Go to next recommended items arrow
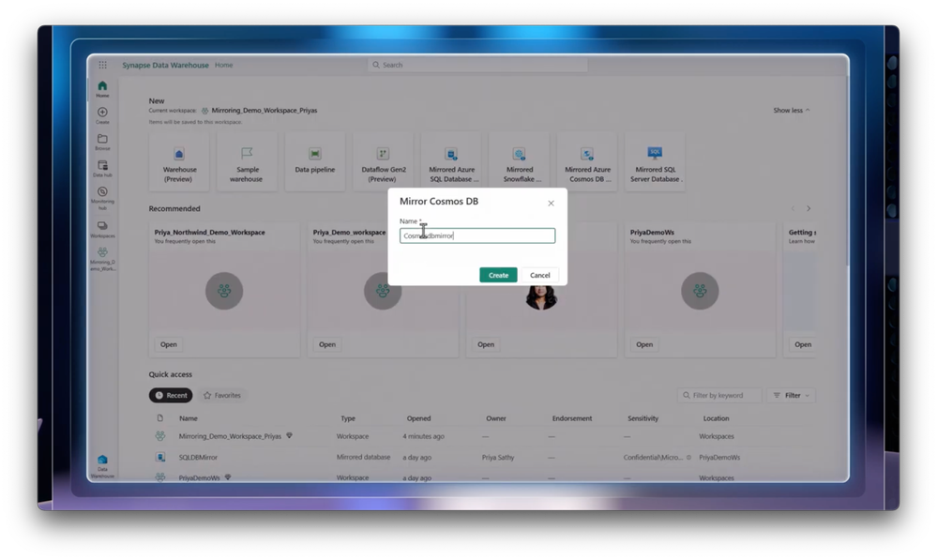This screenshot has height=560, width=937. 809,208
